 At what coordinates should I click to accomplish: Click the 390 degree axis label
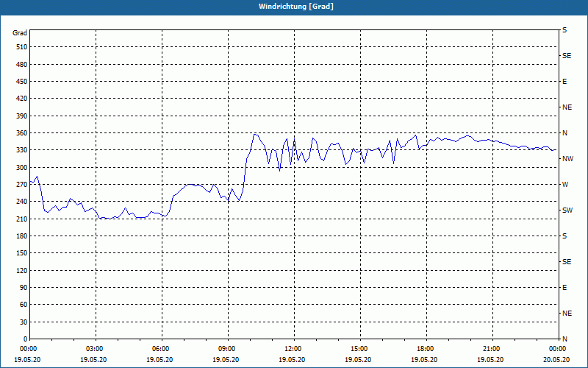[x=22, y=116]
